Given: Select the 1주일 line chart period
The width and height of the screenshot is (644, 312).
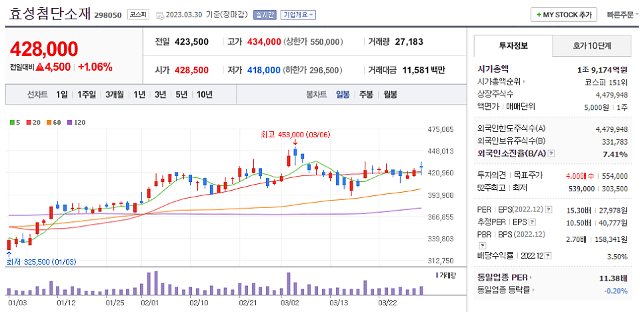Looking at the screenshot, I should (86, 95).
